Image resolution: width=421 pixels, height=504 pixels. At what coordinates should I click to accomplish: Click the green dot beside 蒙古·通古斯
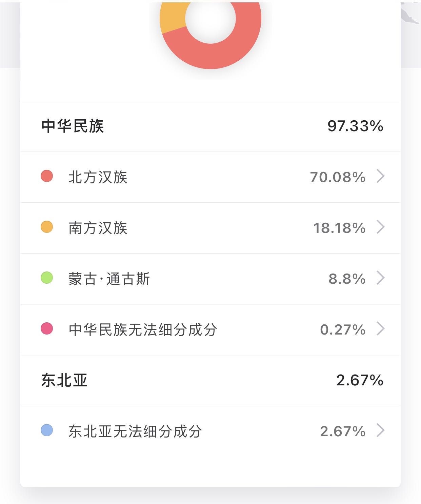47,278
